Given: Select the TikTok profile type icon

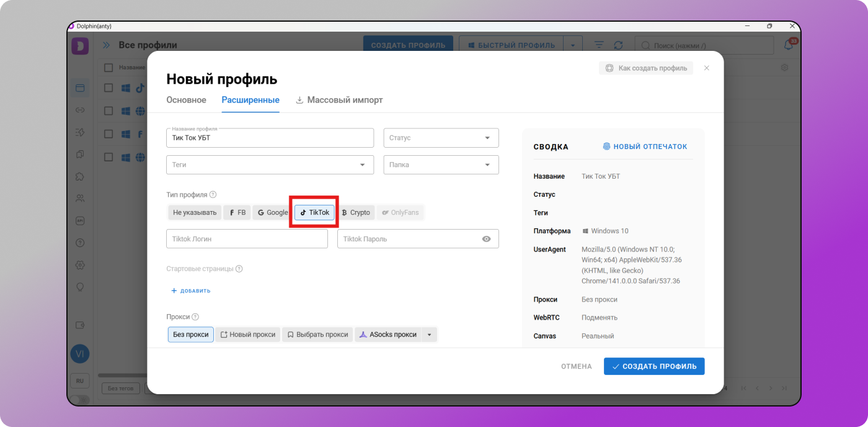Looking at the screenshot, I should (x=314, y=212).
